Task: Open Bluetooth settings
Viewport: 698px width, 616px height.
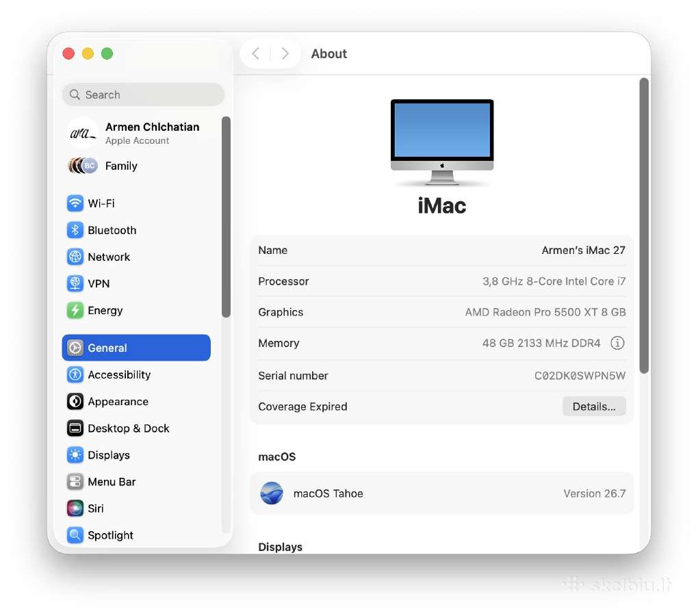Action: 136,230
